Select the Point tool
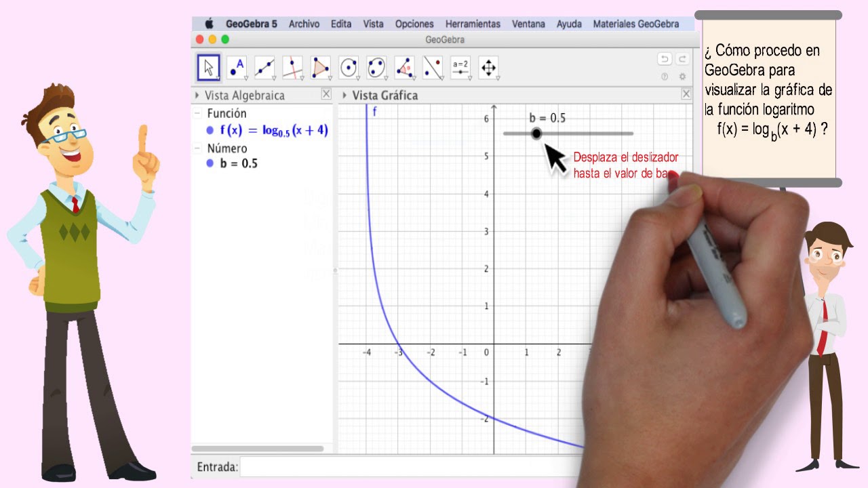The image size is (868, 488). tap(237, 68)
